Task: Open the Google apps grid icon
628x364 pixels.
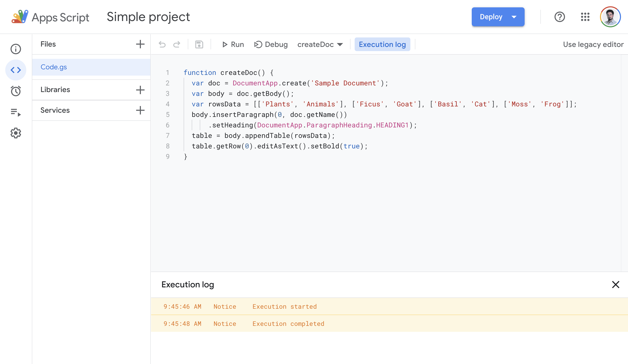Action: (x=585, y=17)
